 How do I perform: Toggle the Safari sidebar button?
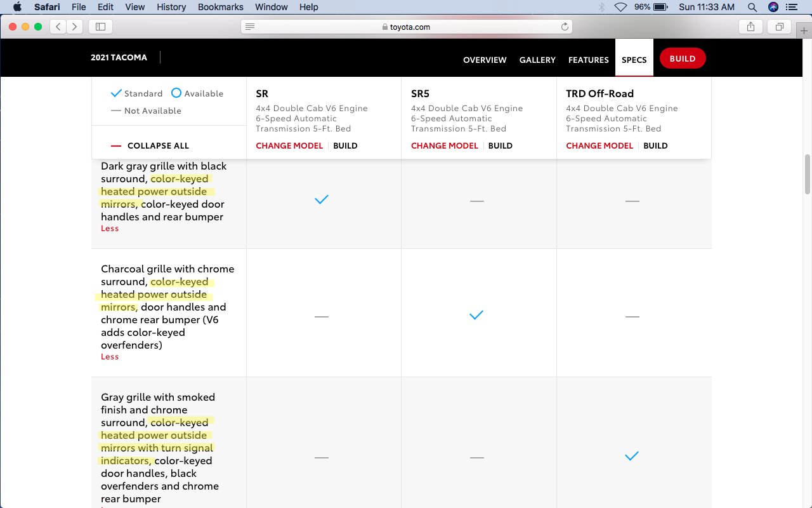pos(100,27)
